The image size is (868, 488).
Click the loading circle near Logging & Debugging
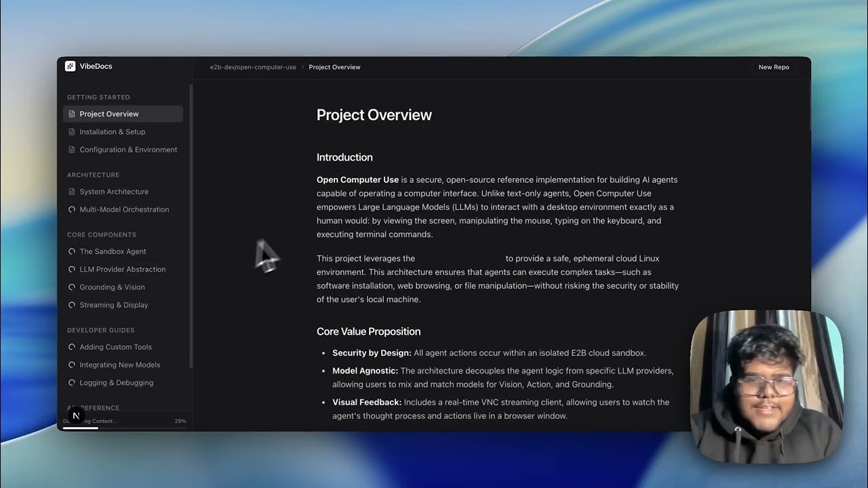tap(71, 382)
